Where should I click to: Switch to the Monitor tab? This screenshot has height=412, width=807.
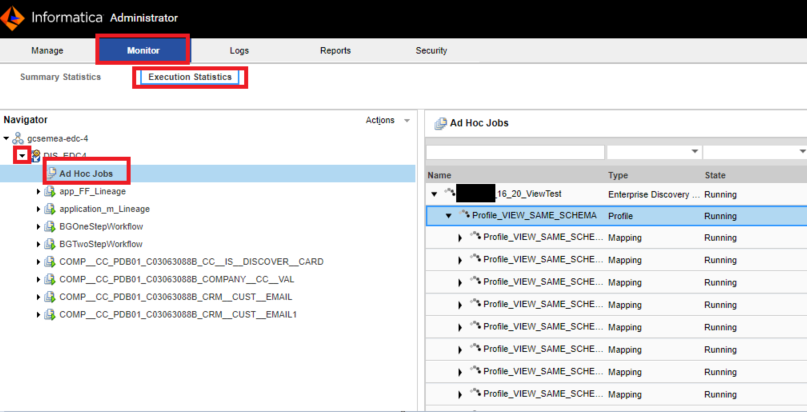[143, 50]
